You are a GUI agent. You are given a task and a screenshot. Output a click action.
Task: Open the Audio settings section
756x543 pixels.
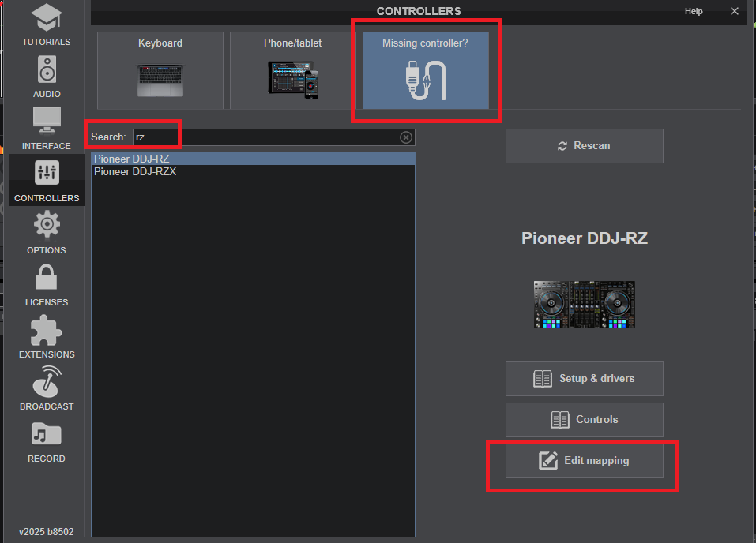point(47,77)
